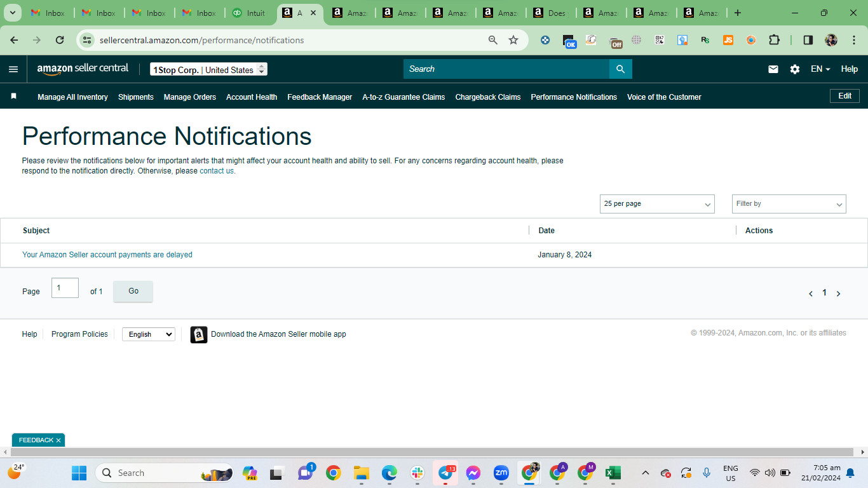This screenshot has height=488, width=868.
Task: Open Chargeback Claims
Action: pos(488,97)
